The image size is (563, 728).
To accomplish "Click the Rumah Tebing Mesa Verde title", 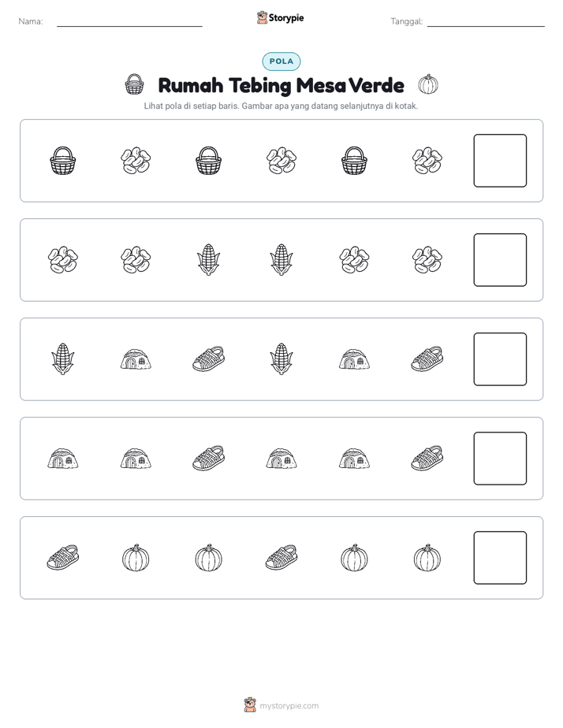I will (281, 85).
